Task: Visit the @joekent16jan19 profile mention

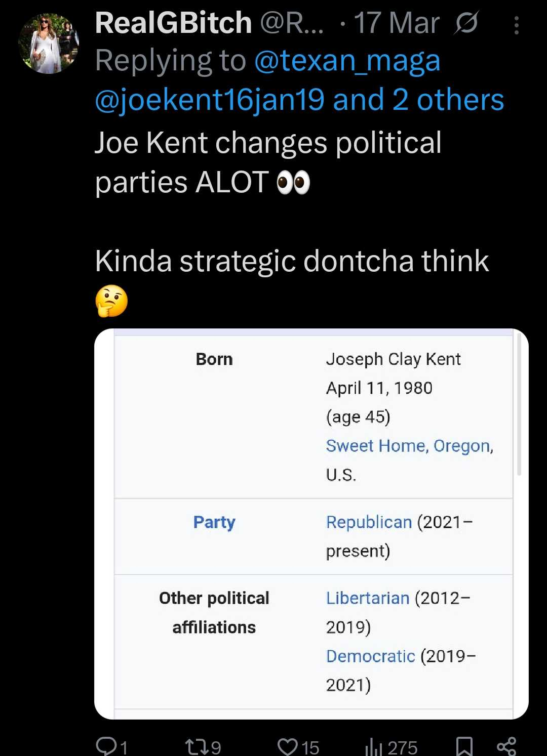Action: pyautogui.click(x=210, y=100)
